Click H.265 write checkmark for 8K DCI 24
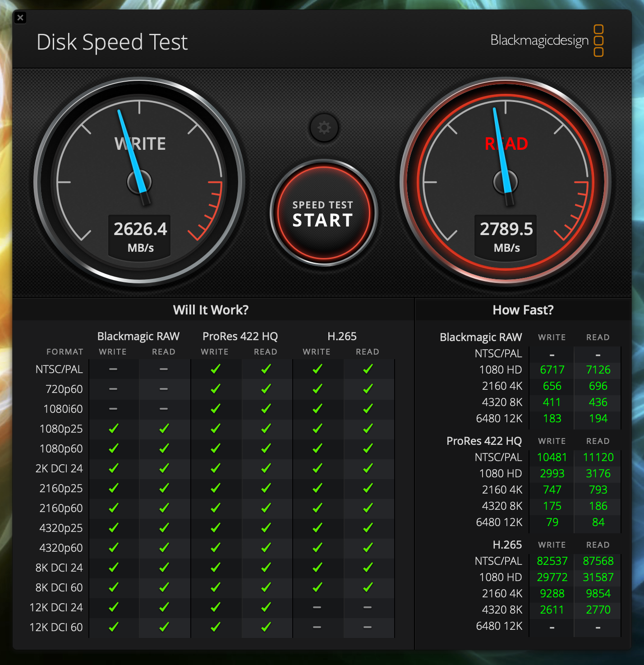Viewport: 644px width, 665px height. click(x=317, y=568)
